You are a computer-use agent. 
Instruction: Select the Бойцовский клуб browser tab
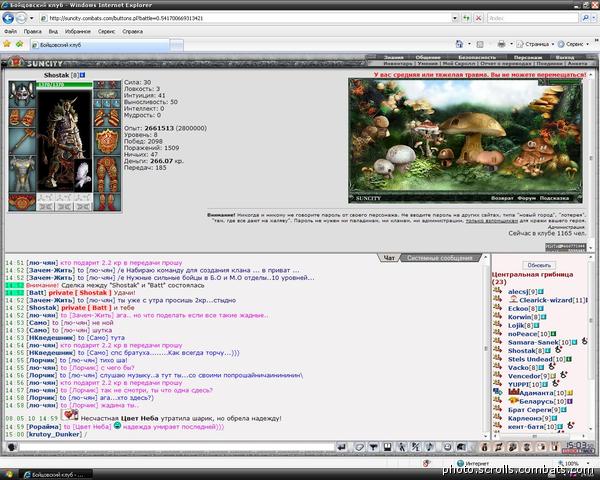pyautogui.click(x=99, y=45)
